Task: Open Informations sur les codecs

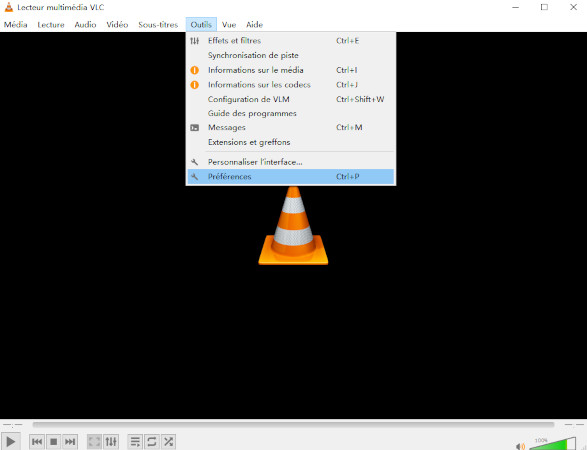Action: pos(291,85)
